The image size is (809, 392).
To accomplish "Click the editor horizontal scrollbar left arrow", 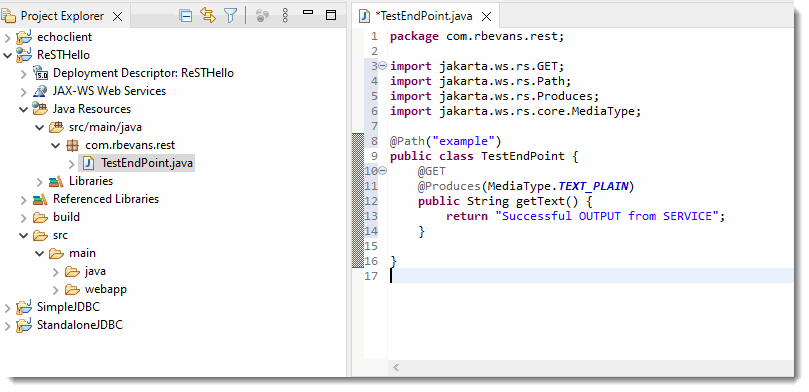I will (x=396, y=368).
